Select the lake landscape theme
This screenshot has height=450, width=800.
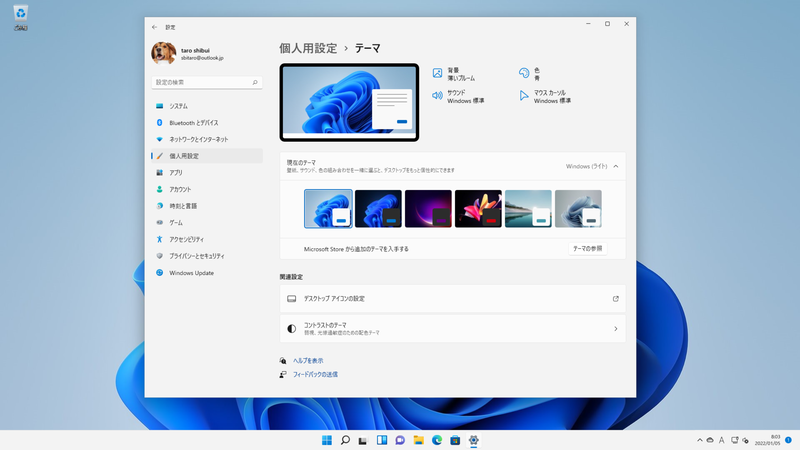click(528, 209)
